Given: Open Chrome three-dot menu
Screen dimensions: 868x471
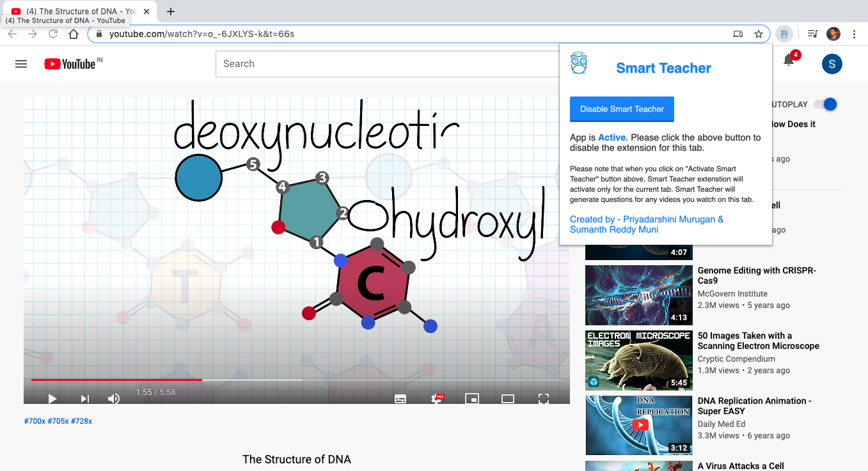Looking at the screenshot, I should point(855,34).
